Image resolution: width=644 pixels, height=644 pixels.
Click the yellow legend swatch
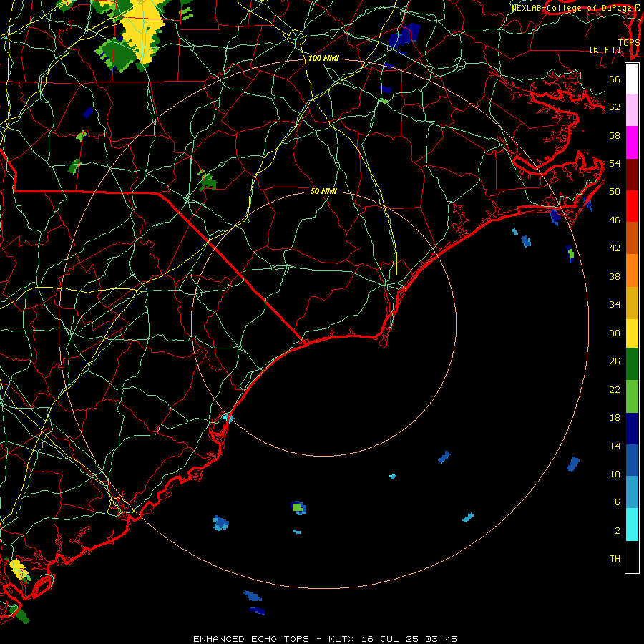(632, 333)
